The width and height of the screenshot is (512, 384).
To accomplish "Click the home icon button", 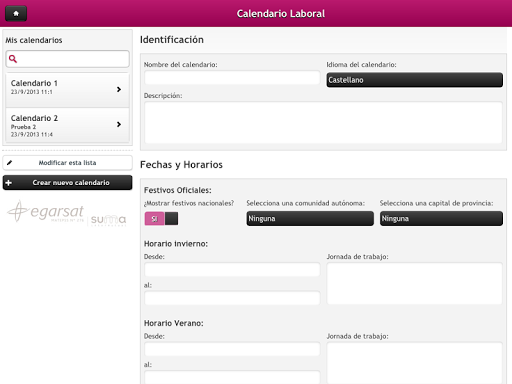I will click(16, 14).
